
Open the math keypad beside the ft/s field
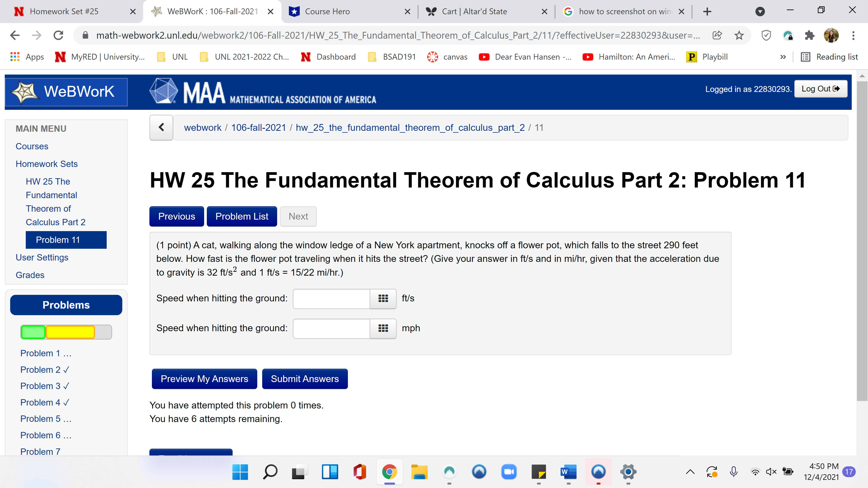tap(383, 299)
